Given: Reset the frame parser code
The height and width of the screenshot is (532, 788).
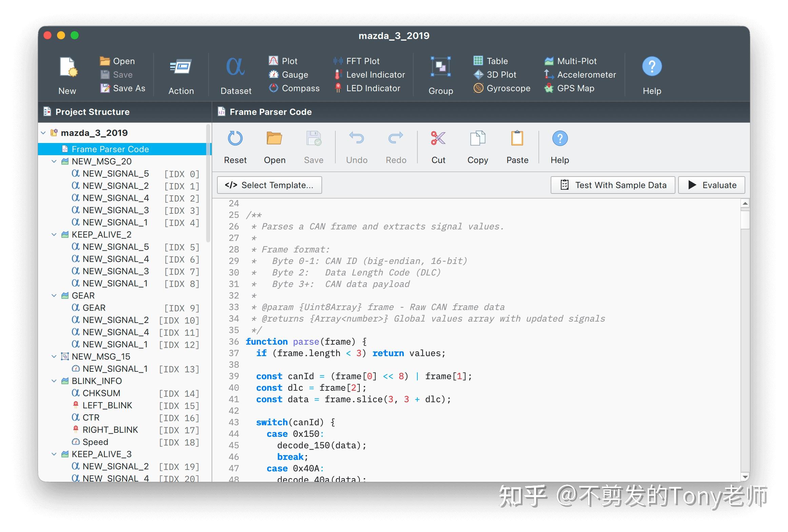Looking at the screenshot, I should tap(235, 147).
